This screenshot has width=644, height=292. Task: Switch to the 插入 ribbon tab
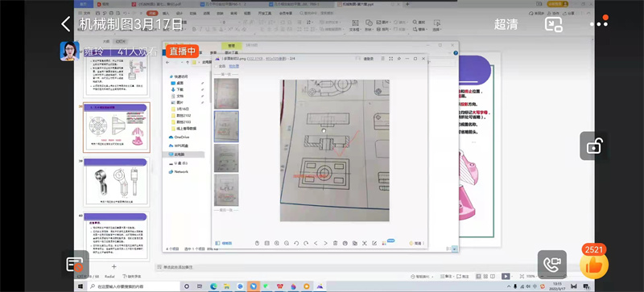166,13
